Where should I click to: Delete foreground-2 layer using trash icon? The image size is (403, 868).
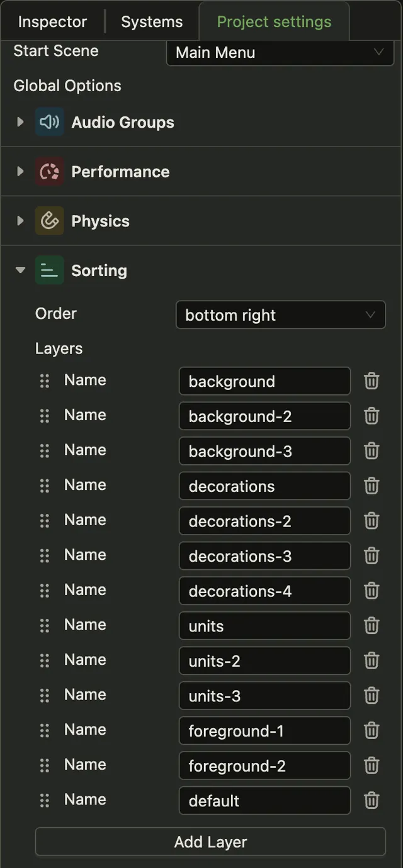click(x=372, y=765)
